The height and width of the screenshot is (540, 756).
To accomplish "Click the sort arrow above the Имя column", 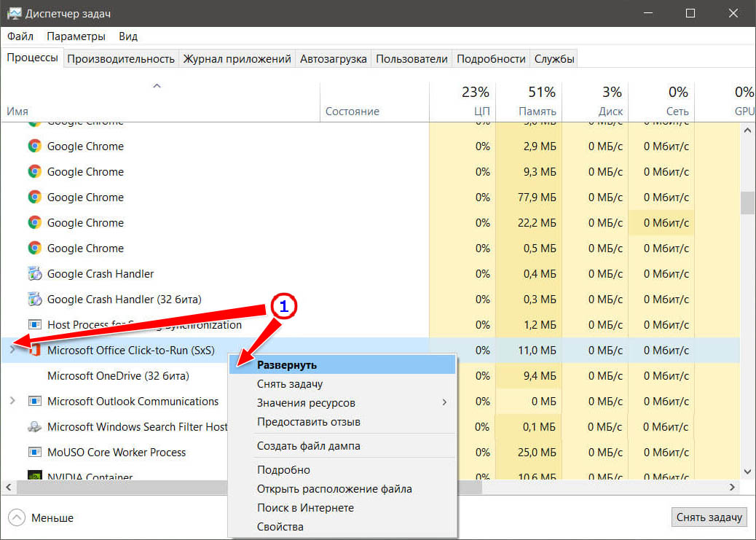I will (157, 86).
